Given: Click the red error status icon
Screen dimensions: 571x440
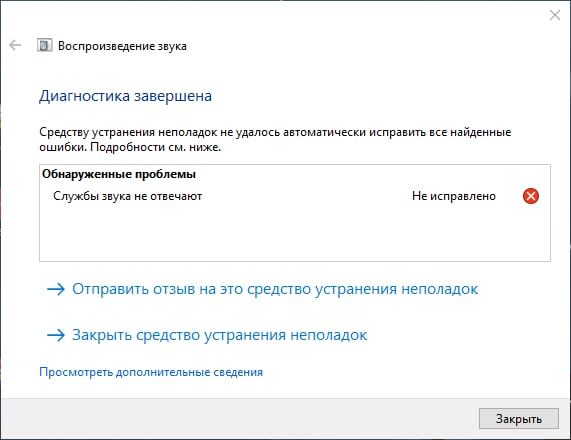Looking at the screenshot, I should coord(531,196).
